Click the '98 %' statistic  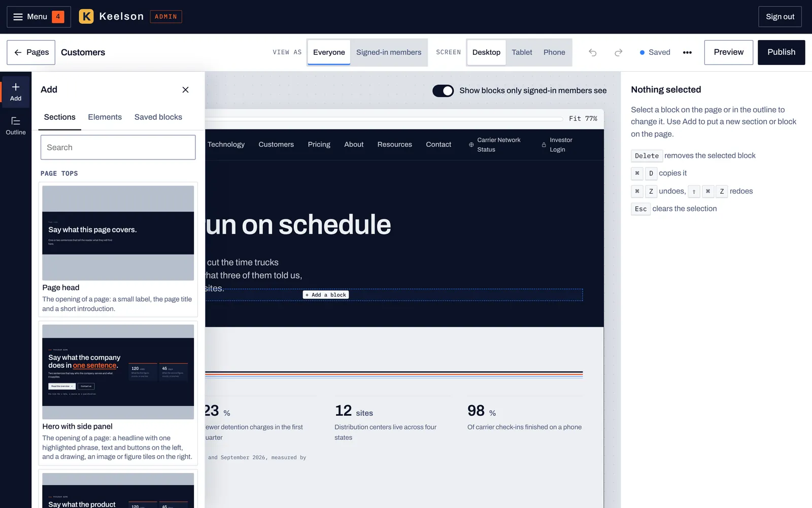point(482,411)
